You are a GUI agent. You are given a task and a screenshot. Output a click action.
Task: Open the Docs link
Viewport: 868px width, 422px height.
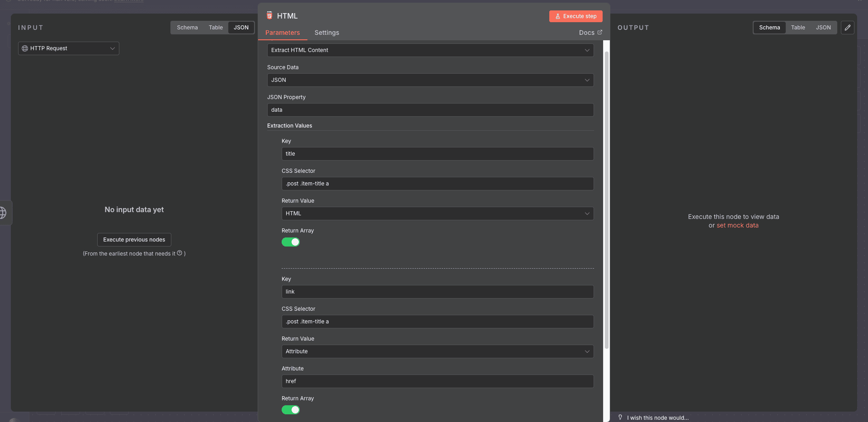[x=590, y=33]
